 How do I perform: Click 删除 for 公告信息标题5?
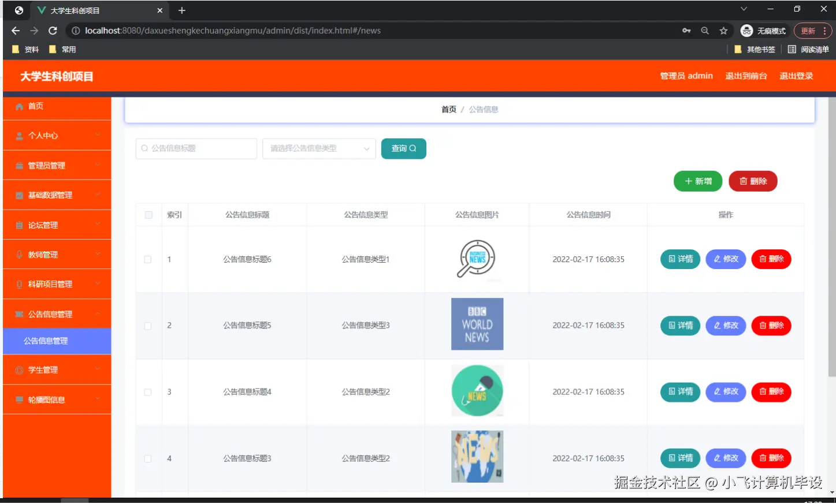tap(771, 326)
